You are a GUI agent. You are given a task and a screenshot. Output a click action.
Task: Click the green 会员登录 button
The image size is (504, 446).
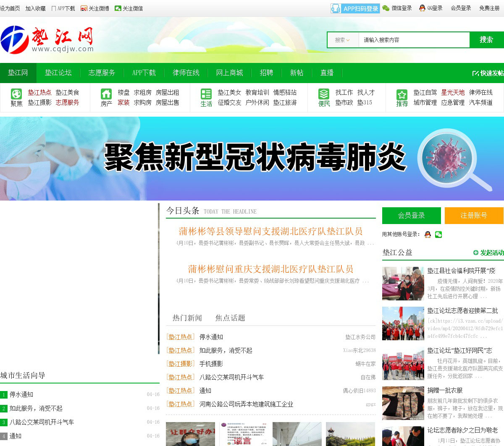411,216
